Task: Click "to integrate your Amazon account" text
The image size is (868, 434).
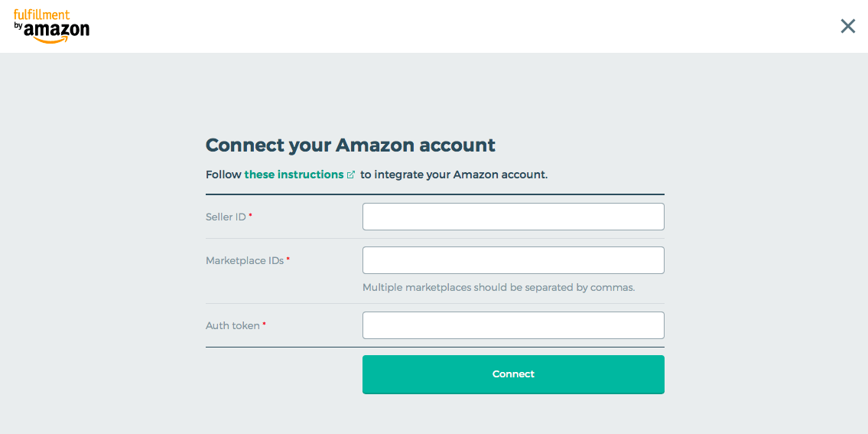Action: tap(454, 175)
